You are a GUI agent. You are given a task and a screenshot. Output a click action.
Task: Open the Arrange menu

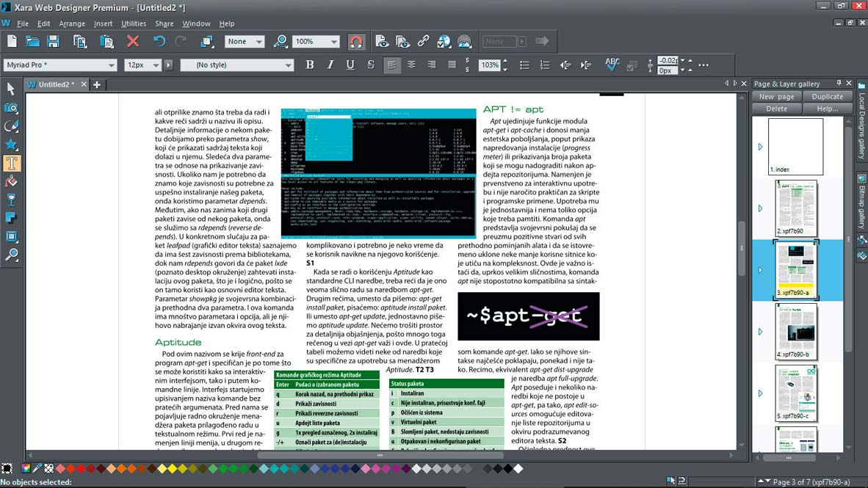pos(72,23)
